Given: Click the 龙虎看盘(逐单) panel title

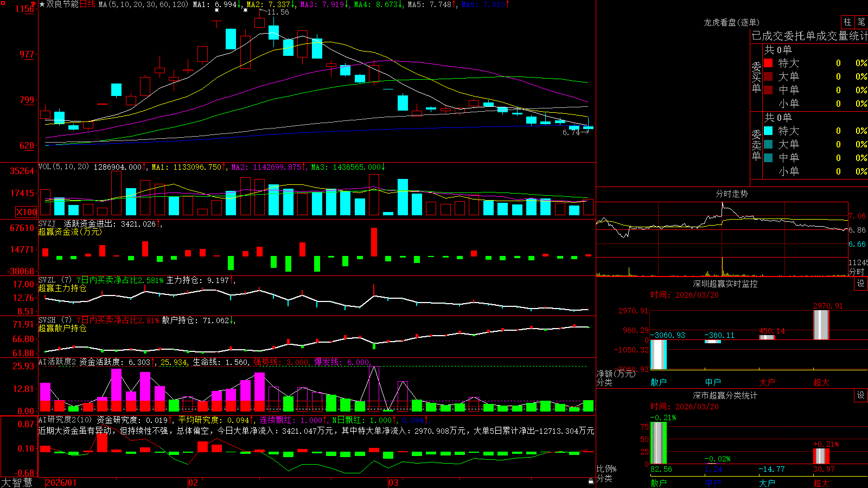Looking at the screenshot, I should click(731, 22).
